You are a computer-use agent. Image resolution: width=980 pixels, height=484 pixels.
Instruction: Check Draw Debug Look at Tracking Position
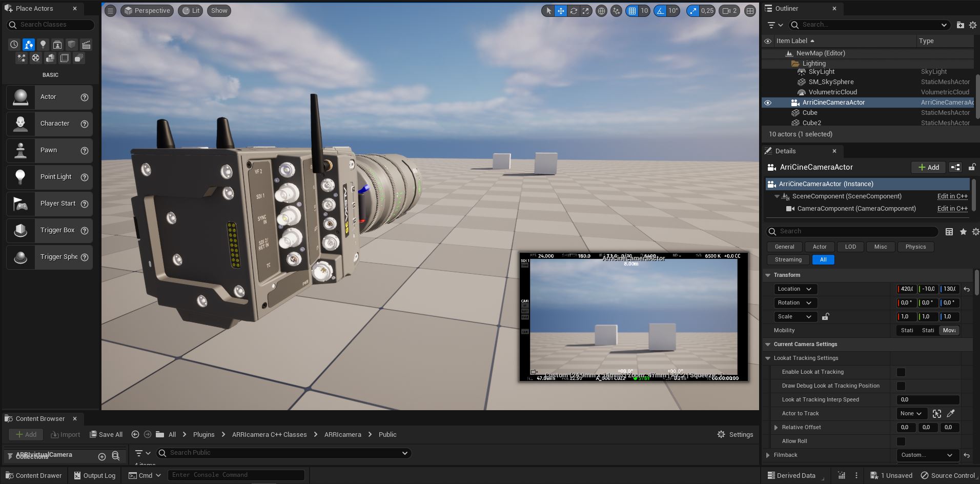901,386
